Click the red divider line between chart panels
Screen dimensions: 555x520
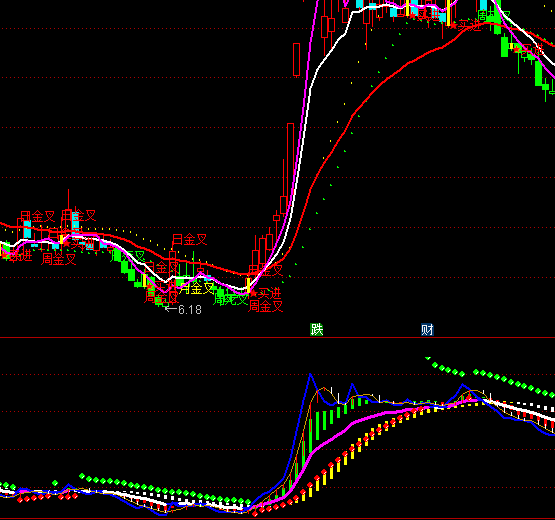tap(278, 338)
